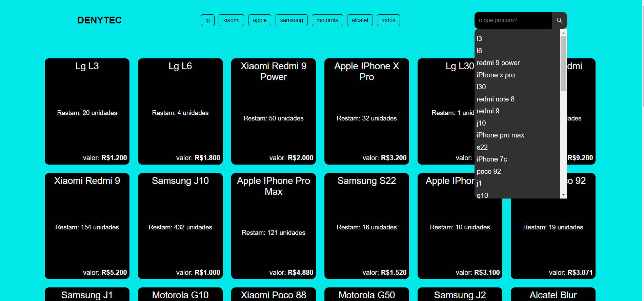Select 'redmi 9 power' from suggestions

point(498,63)
